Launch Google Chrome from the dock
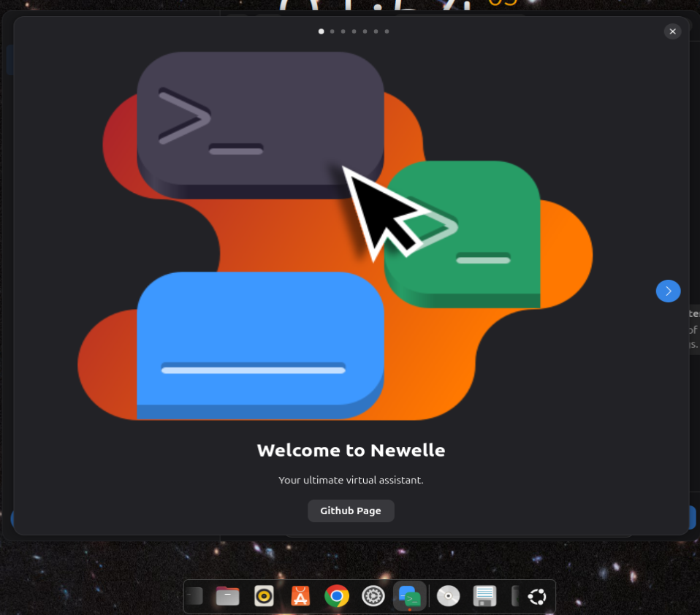700x615 pixels. (337, 596)
